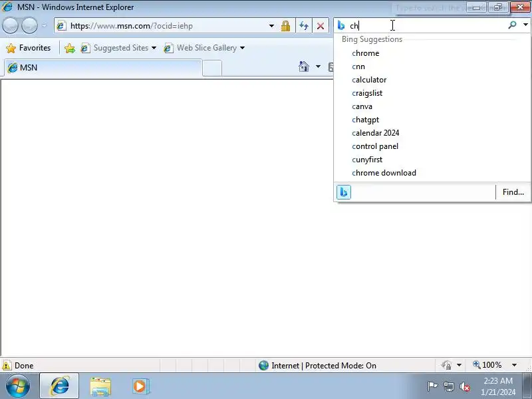Click the network tray icon

pos(448,386)
